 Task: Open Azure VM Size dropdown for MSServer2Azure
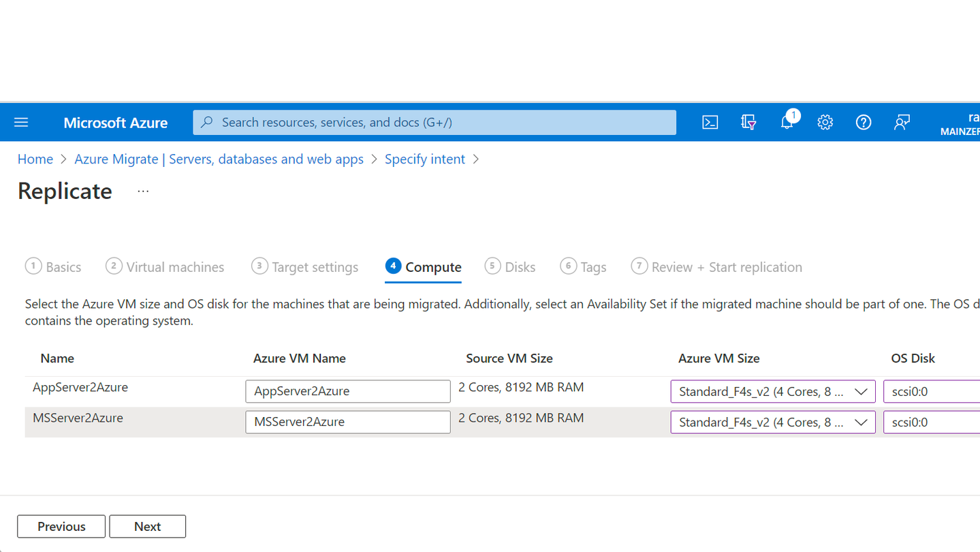[773, 422]
